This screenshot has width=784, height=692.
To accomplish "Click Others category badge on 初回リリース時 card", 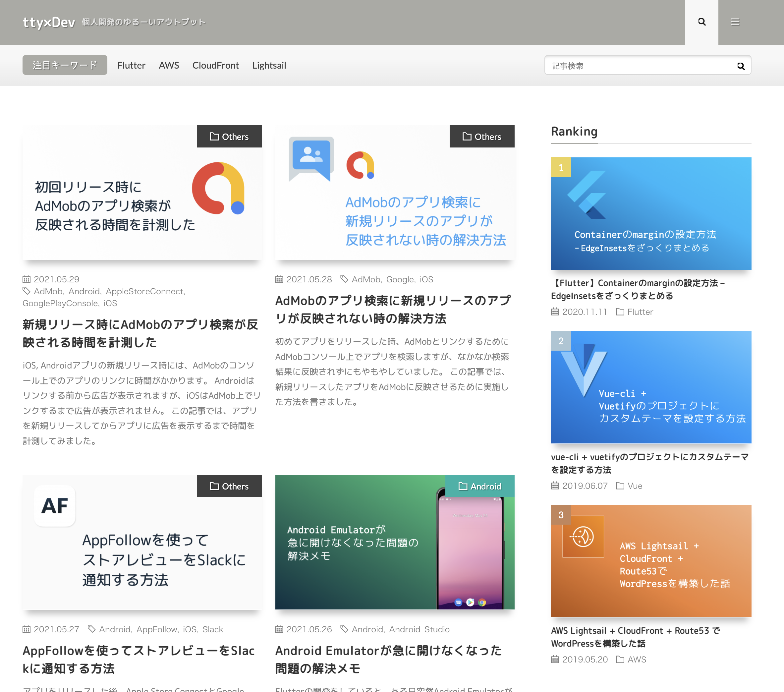I will point(229,137).
